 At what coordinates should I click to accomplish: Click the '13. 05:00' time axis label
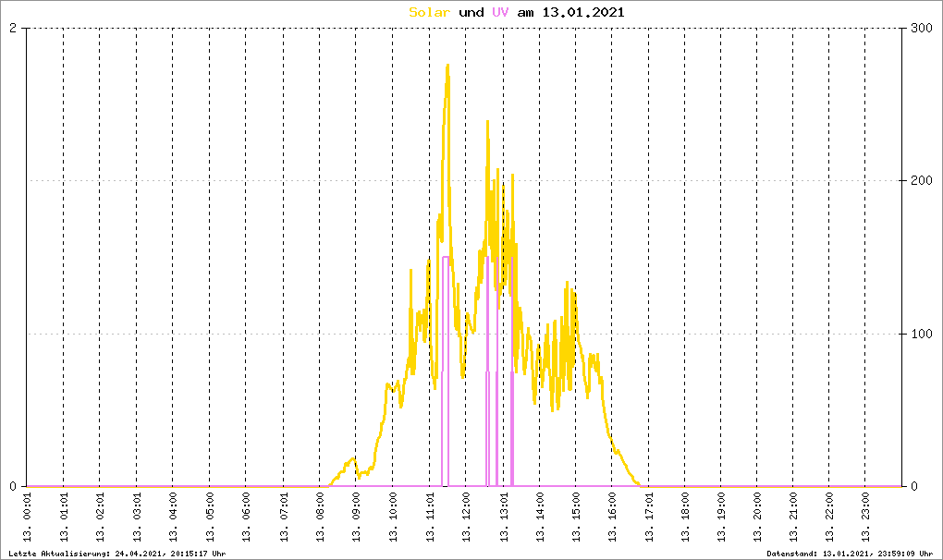click(210, 517)
